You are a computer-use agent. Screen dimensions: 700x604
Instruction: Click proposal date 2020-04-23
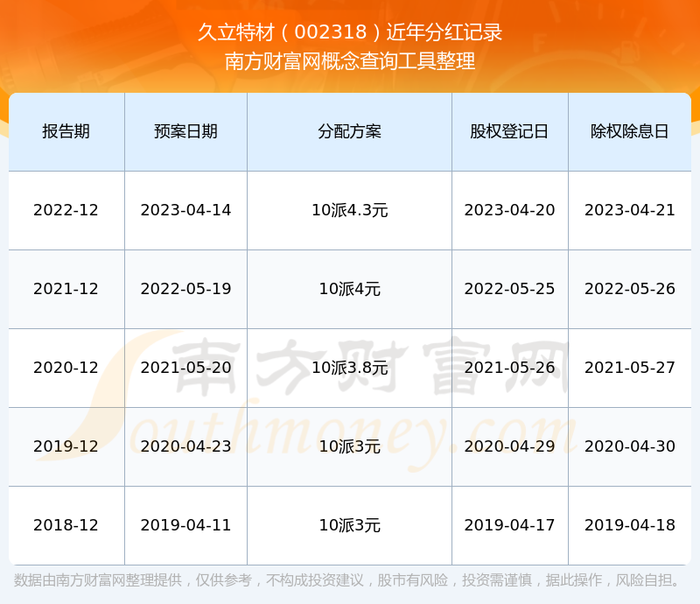pyautogui.click(x=185, y=446)
